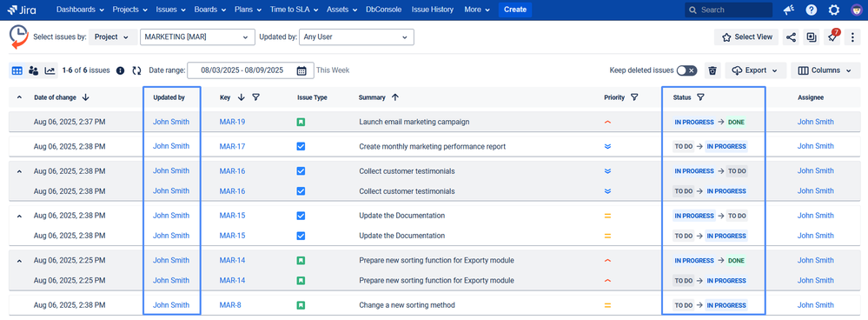Open calendar picker in date range
This screenshot has width=868, height=320.
coord(301,70)
